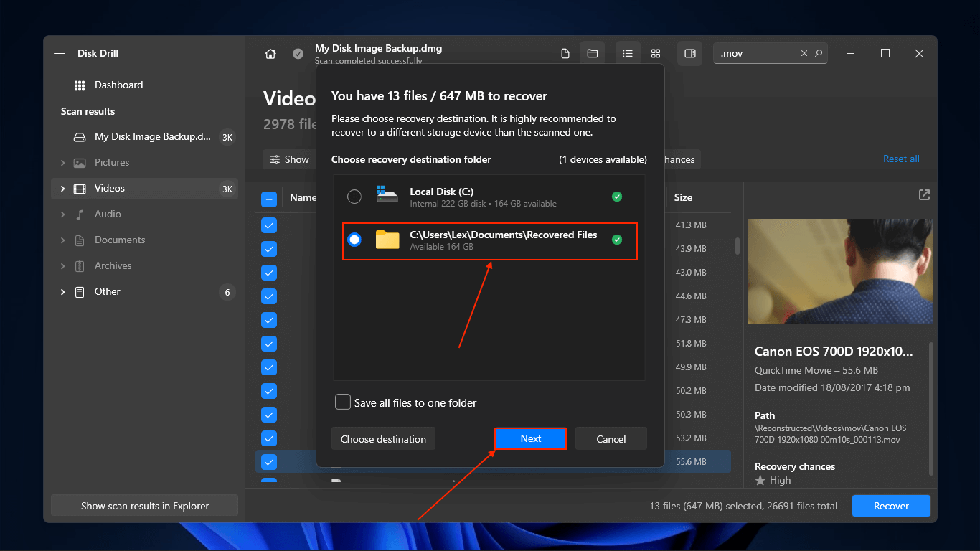Expand the Pictures category
The width and height of the screenshot is (980, 551).
62,163
